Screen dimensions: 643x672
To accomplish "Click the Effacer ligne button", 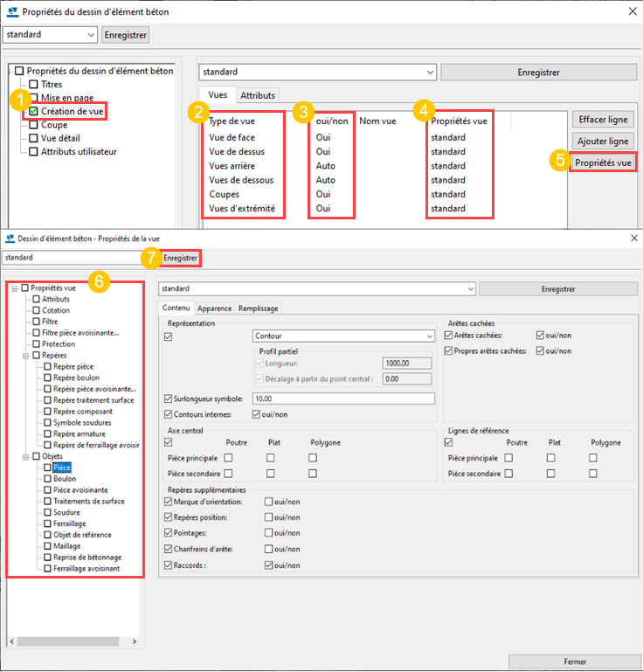I will click(602, 119).
